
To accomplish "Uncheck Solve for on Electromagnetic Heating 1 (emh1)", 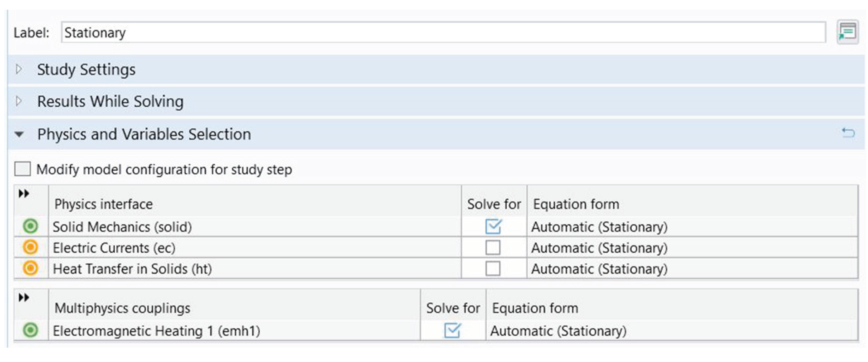I will coord(453,331).
